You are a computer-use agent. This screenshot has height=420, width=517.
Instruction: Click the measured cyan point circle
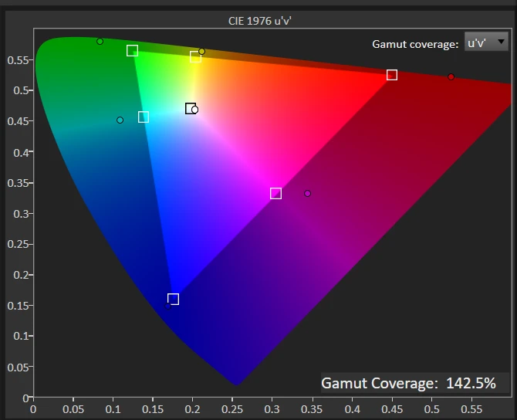point(120,120)
